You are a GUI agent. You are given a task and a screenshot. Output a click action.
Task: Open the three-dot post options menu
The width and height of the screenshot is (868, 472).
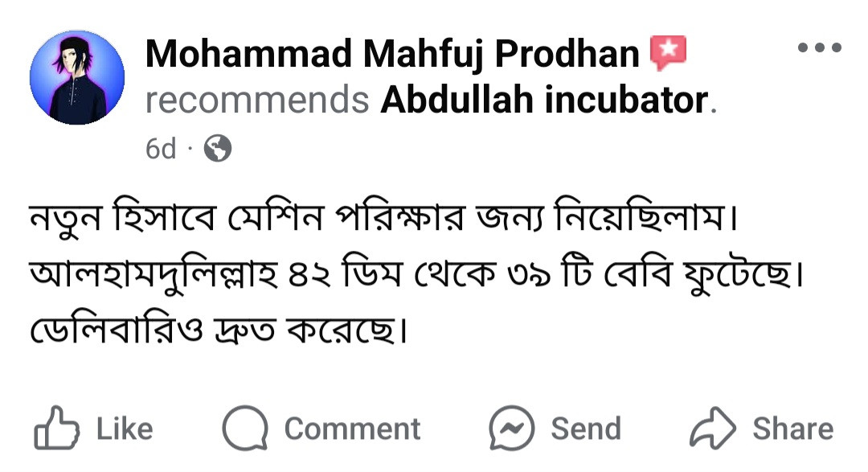click(820, 48)
